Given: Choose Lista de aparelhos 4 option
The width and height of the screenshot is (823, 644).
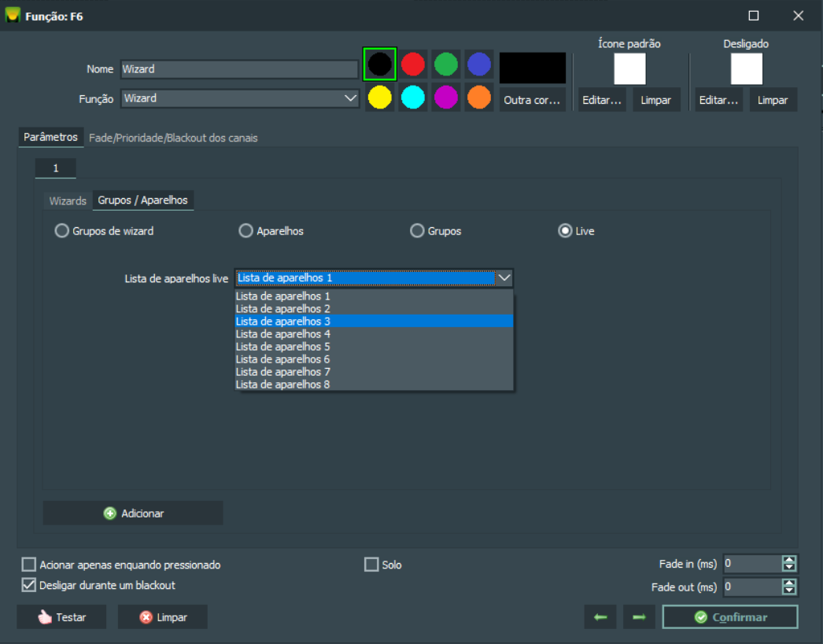Looking at the screenshot, I should click(374, 334).
